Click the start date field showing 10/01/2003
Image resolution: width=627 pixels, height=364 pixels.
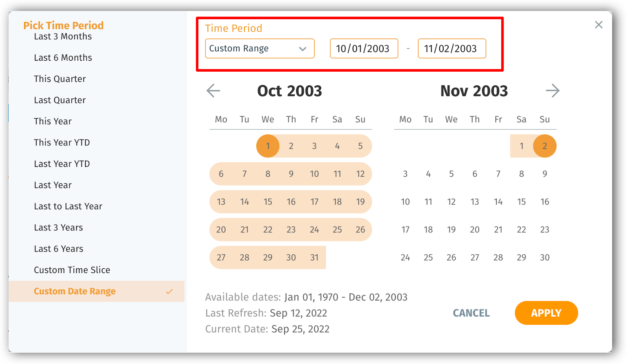pyautogui.click(x=364, y=48)
